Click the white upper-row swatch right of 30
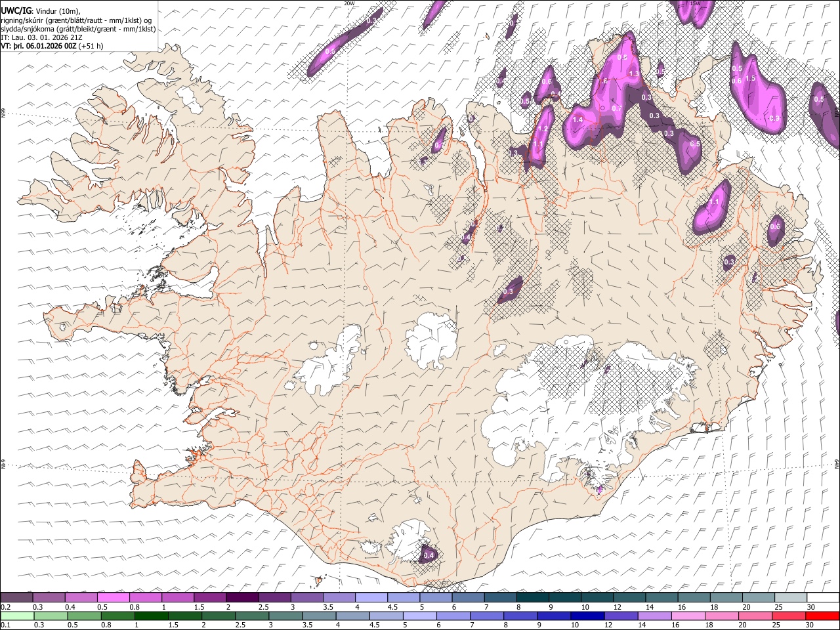The height and width of the screenshot is (630, 840). click(x=823, y=597)
